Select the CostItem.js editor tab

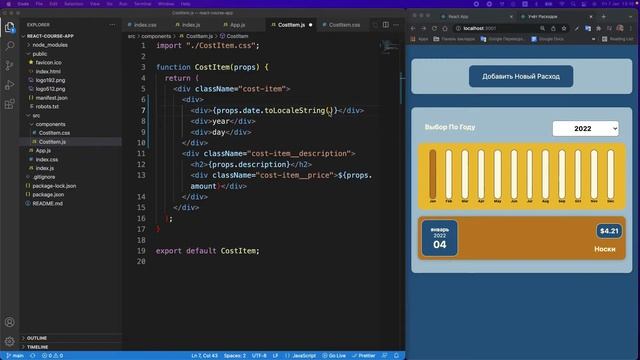[291, 25]
